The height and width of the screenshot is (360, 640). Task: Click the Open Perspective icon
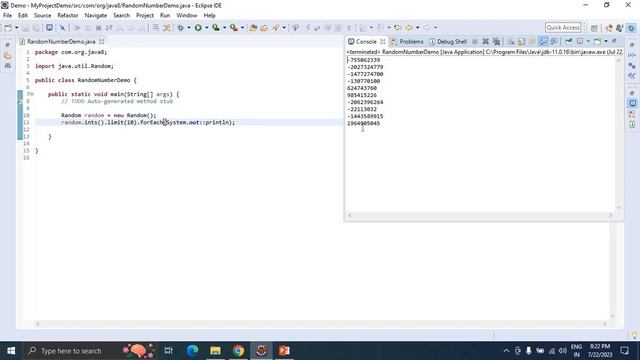pyautogui.click(x=594, y=28)
